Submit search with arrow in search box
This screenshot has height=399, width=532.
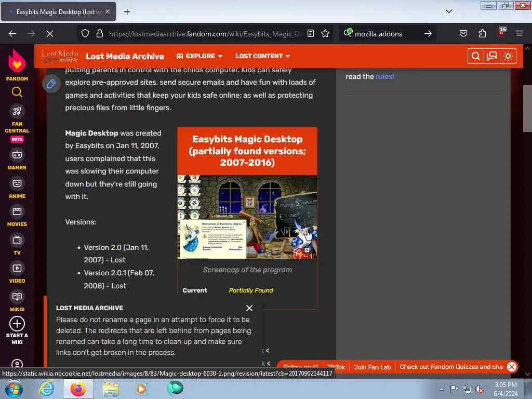point(428,34)
